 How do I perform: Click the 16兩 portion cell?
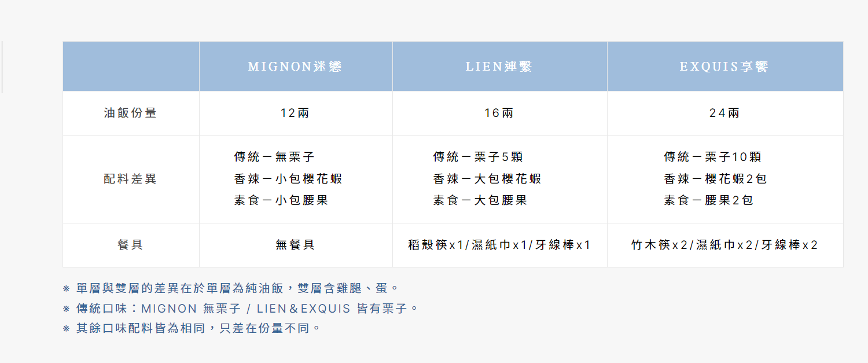[x=499, y=113]
